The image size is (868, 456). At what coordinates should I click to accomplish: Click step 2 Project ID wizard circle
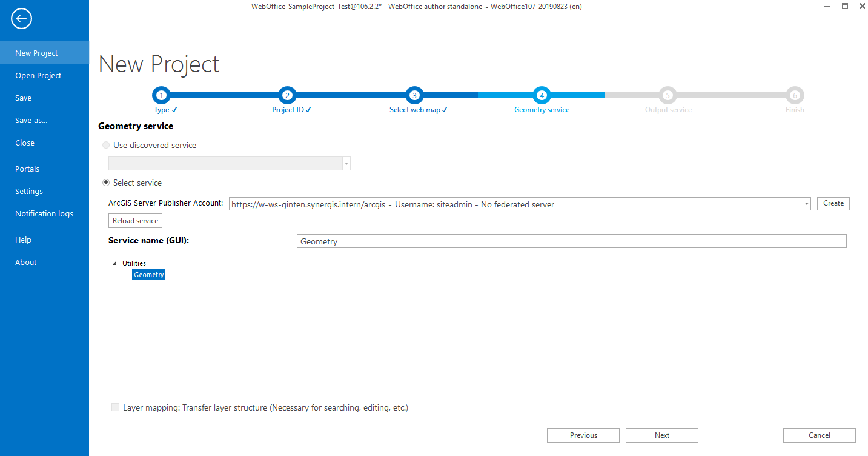(288, 95)
